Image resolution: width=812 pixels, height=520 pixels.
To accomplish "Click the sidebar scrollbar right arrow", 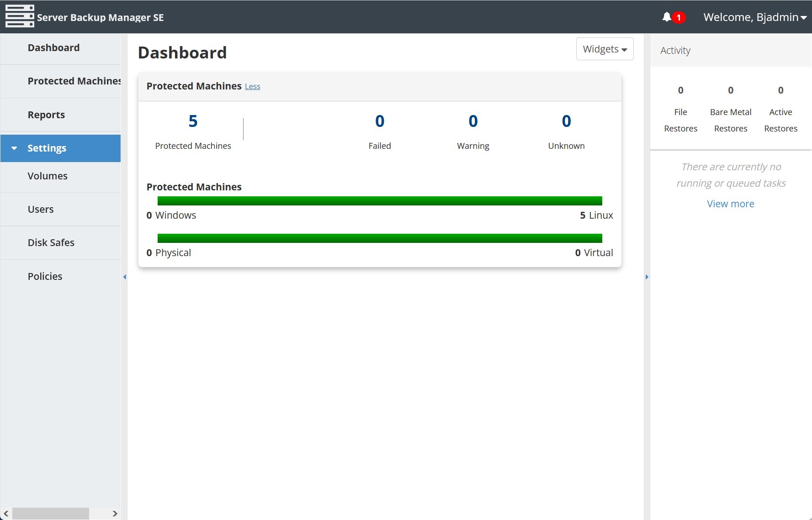I will [x=115, y=514].
